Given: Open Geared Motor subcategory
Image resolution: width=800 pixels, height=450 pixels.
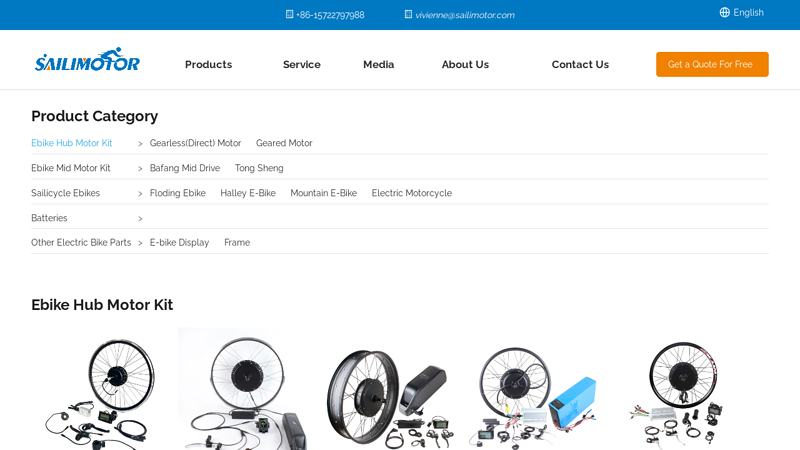Looking at the screenshot, I should click(x=284, y=143).
